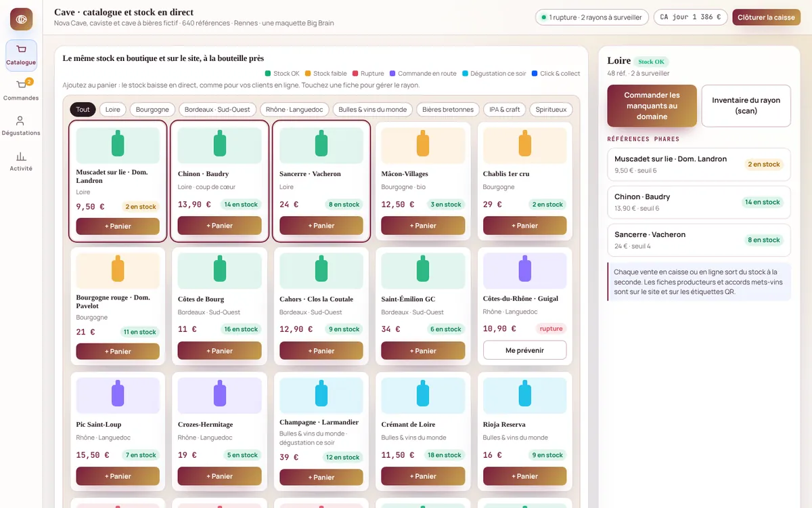Viewport: 812px width, 508px height.
Task: Add Mâcon-Villages to panier
Action: pos(423,226)
